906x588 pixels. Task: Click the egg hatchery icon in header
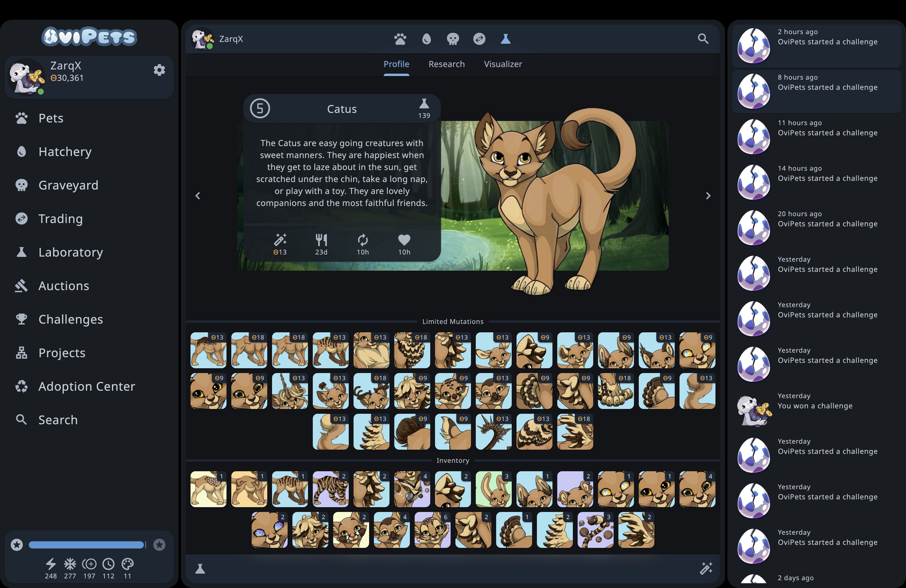pos(426,39)
